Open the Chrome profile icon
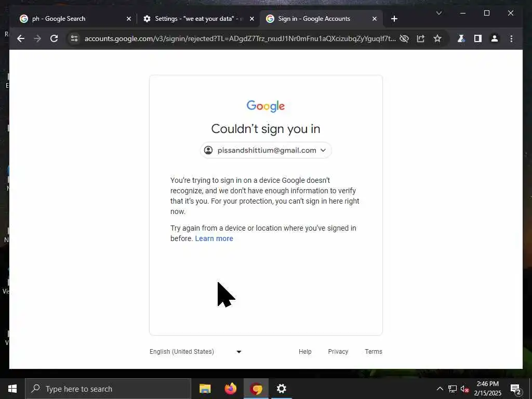Viewport: 532px width, 399px height. pyautogui.click(x=495, y=38)
